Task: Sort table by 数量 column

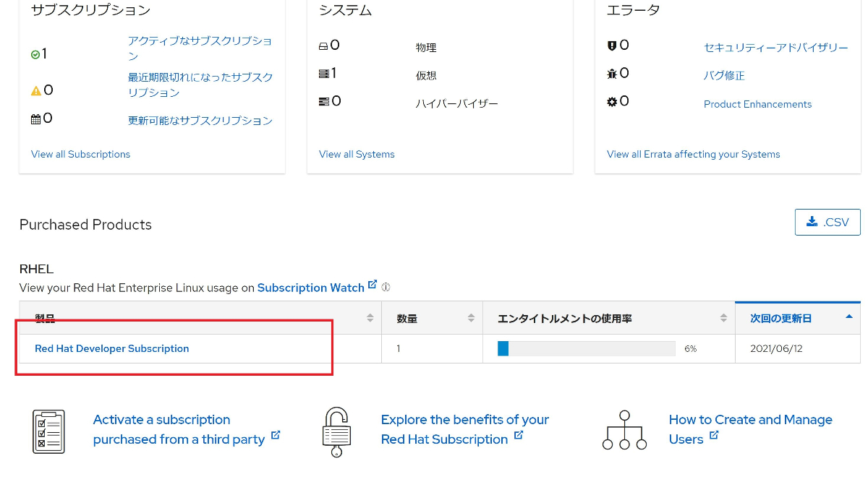Action: (x=432, y=318)
